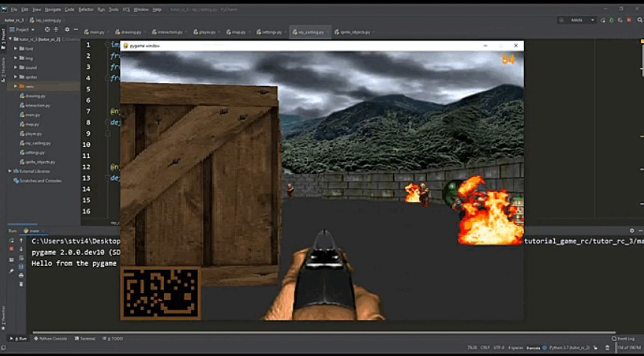Hide the Project panel with minus icon
The width and height of the screenshot is (644, 356).
pyautogui.click(x=76, y=29)
